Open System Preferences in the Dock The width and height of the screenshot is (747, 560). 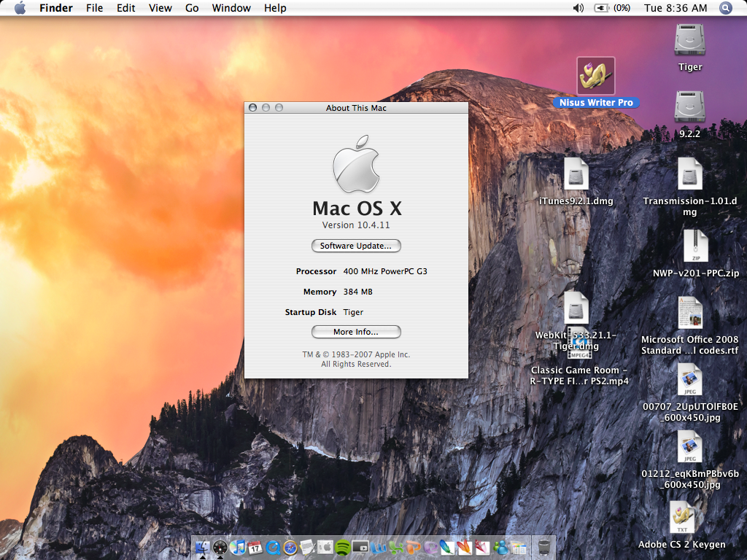pyautogui.click(x=325, y=548)
